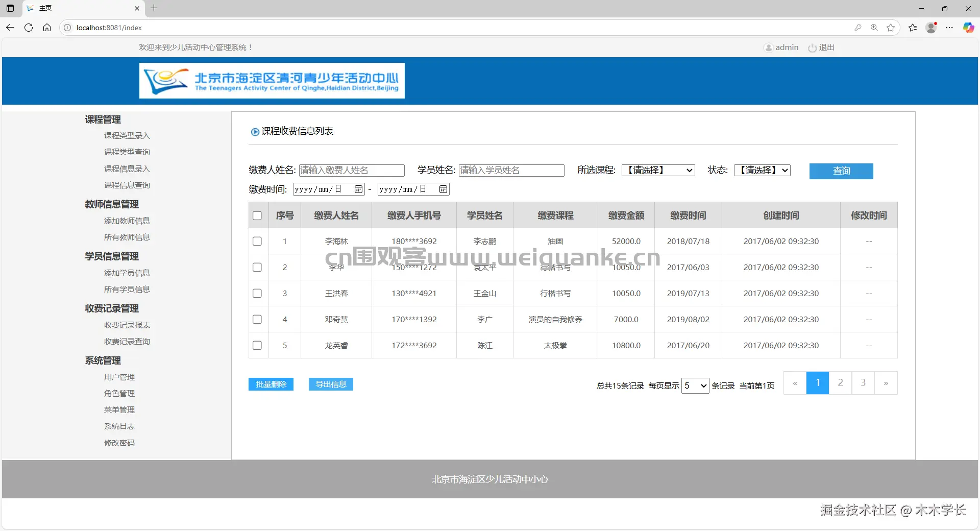The height and width of the screenshot is (531, 980).
Task: Open browser profile avatar
Action: click(932, 28)
